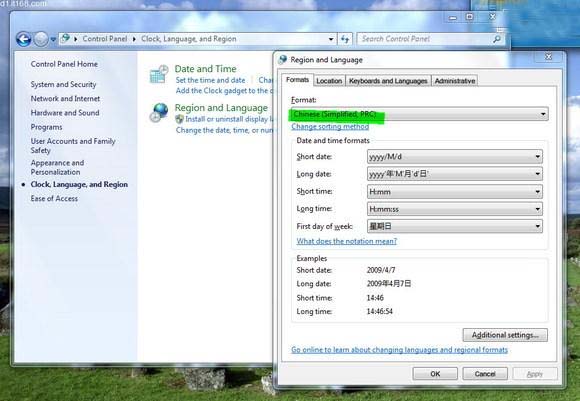Click What does the notation mean?

347,241
